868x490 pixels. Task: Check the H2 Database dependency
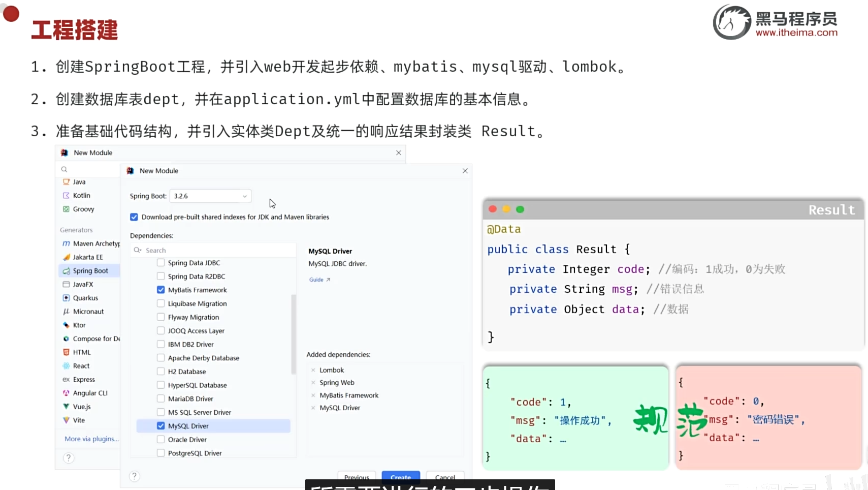pos(160,372)
